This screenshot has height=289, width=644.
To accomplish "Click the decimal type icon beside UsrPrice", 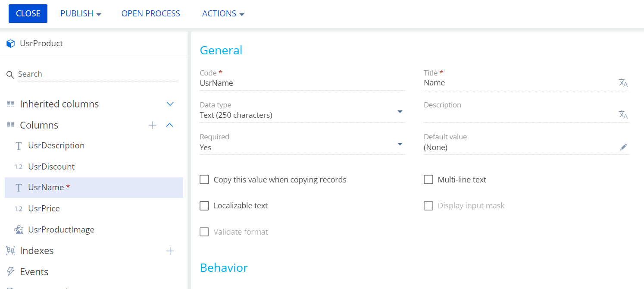I will point(18,209).
